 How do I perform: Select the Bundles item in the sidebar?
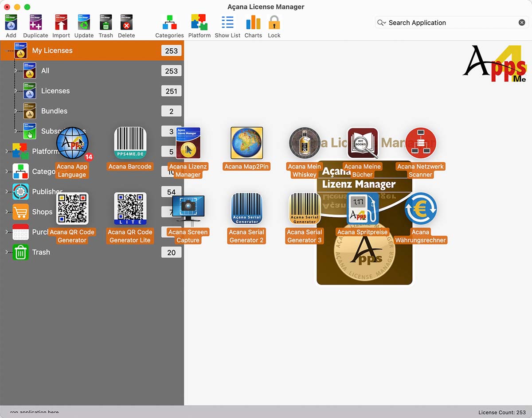92,111
